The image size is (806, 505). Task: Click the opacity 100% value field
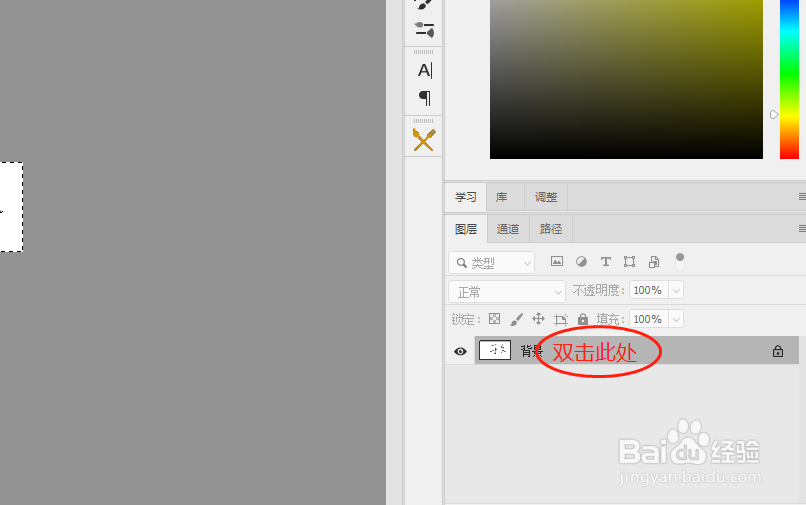648,290
